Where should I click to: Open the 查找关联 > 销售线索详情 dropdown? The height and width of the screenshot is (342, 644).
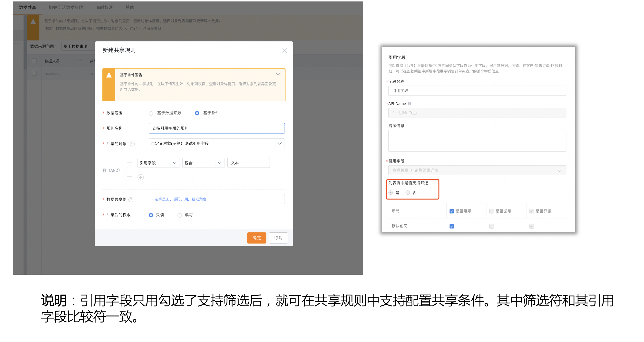pos(477,170)
